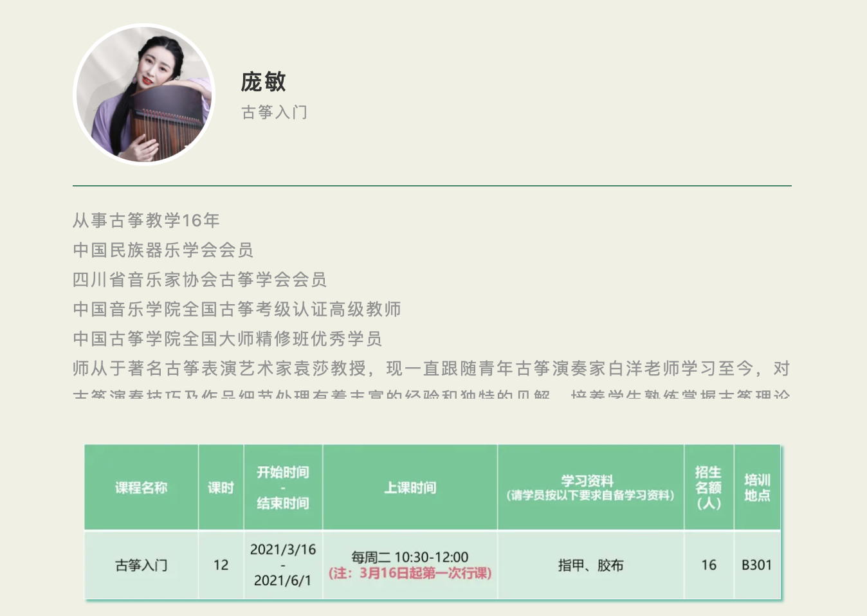The height and width of the screenshot is (616, 867).
Task: Click the line 中国民族器乐学会会员
Action: (163, 250)
